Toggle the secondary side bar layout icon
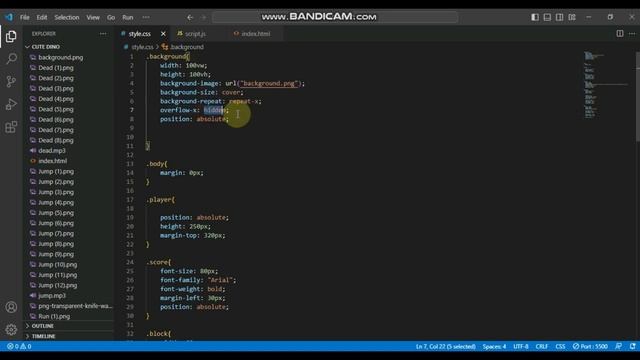The image size is (640, 360). point(559,17)
